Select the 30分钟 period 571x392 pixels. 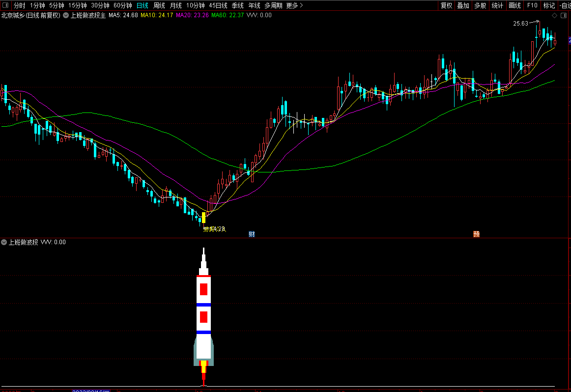100,5
